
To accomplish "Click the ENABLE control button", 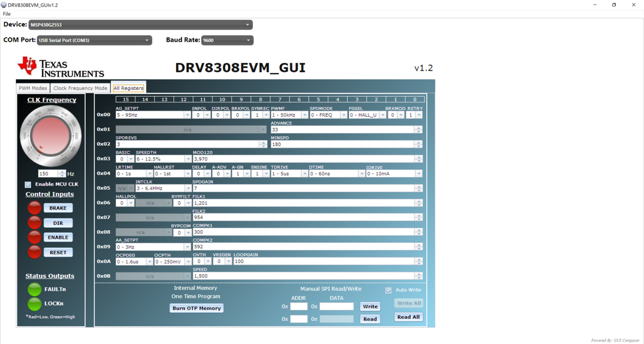I will pos(58,237).
